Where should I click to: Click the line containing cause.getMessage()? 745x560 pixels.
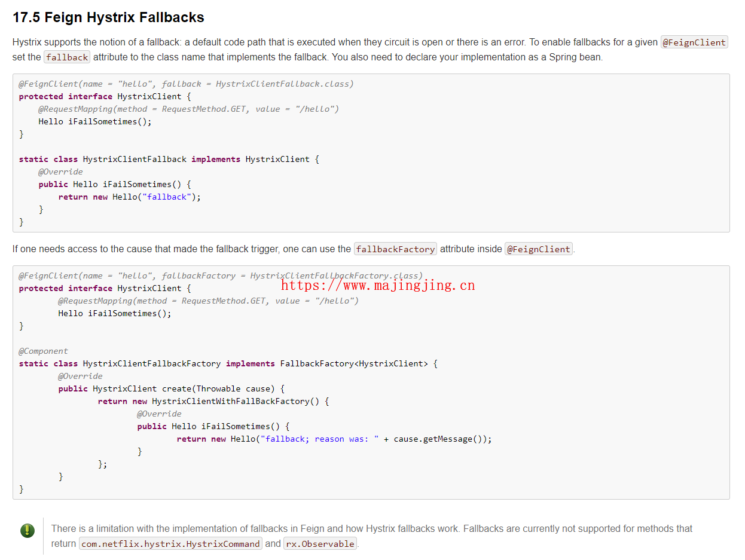[334, 439]
